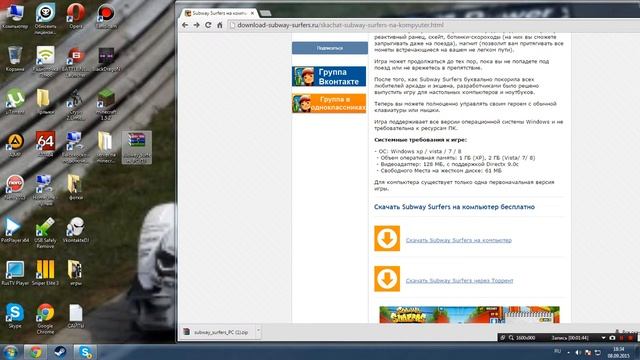Open the BlackDragon enderman desktop icon
This screenshot has height=360, width=640.
click(107, 60)
